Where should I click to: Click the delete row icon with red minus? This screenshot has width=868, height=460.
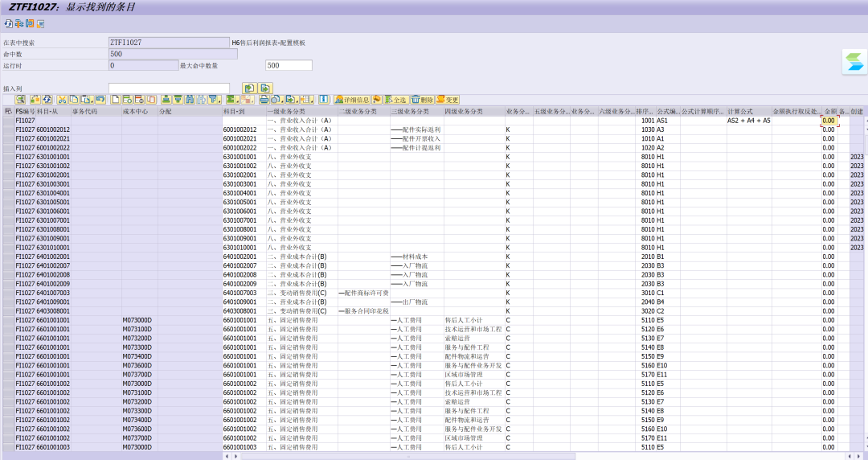click(x=140, y=100)
